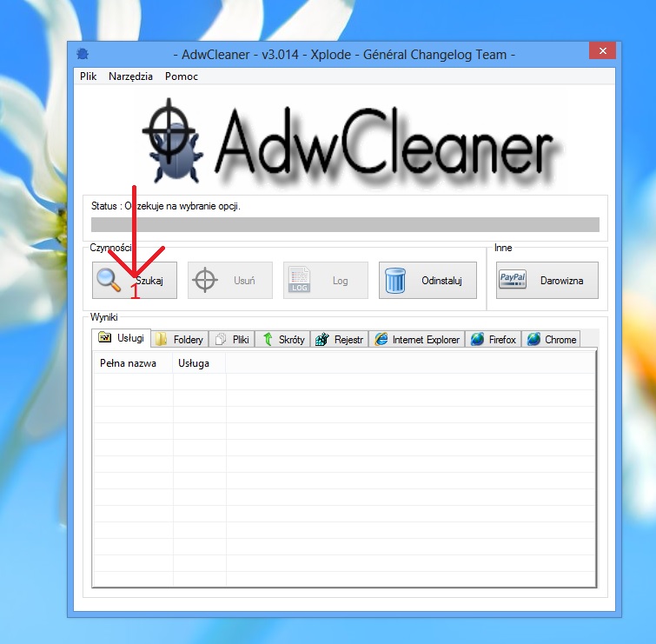Viewport: 656px width, 644px height.
Task: Click the AdwCleaner bug logo in banner
Action: pyautogui.click(x=173, y=141)
